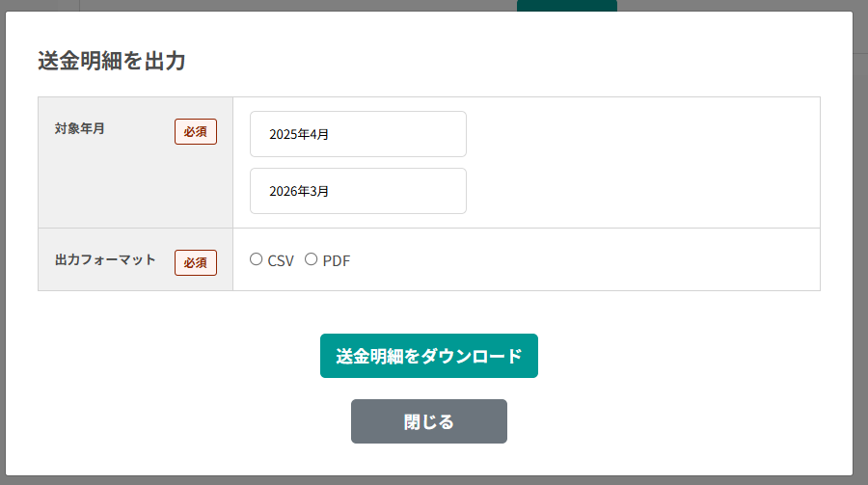Open the 2026年3月 end month field

358,191
